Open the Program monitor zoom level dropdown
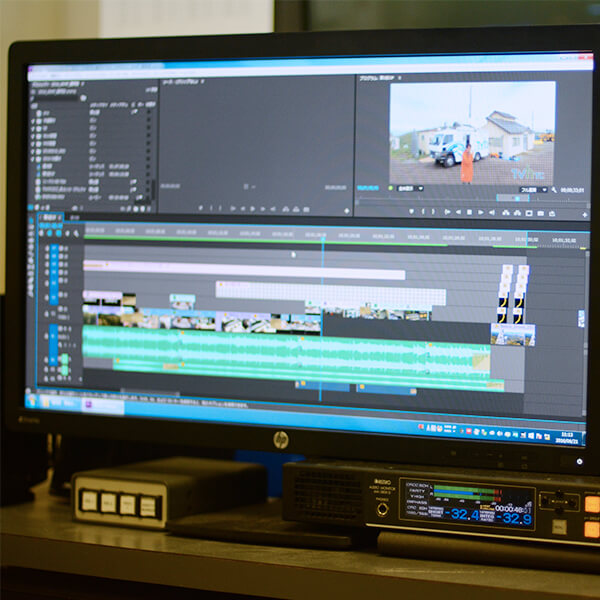Screen dimensions: 600x600 pyautogui.click(x=410, y=188)
